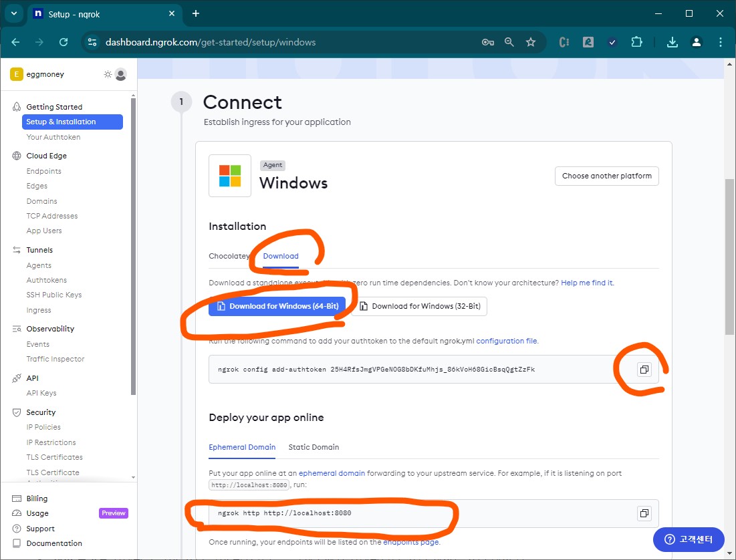This screenshot has width=736, height=560.
Task: Go back using the browser back arrow
Action: pyautogui.click(x=15, y=42)
